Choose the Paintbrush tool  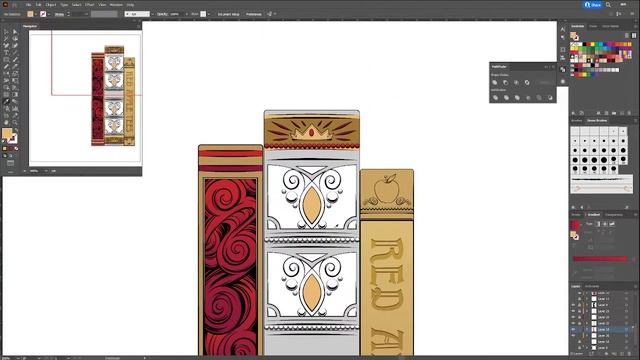click(x=15, y=60)
